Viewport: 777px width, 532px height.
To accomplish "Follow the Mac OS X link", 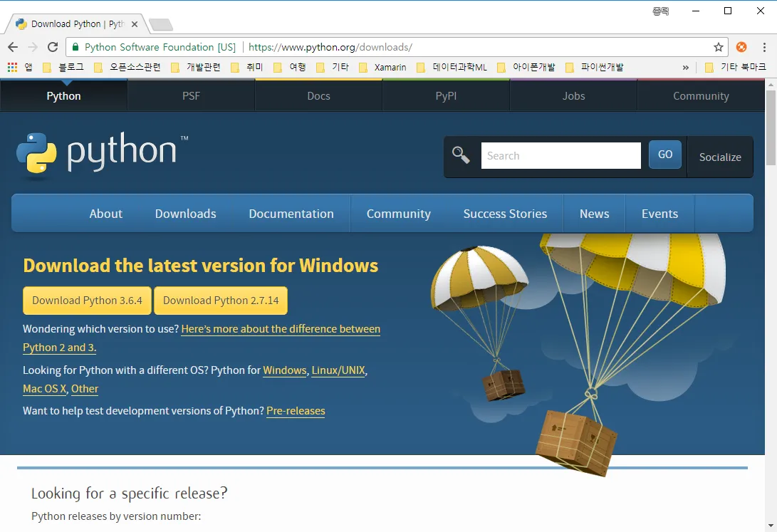I will (x=45, y=389).
